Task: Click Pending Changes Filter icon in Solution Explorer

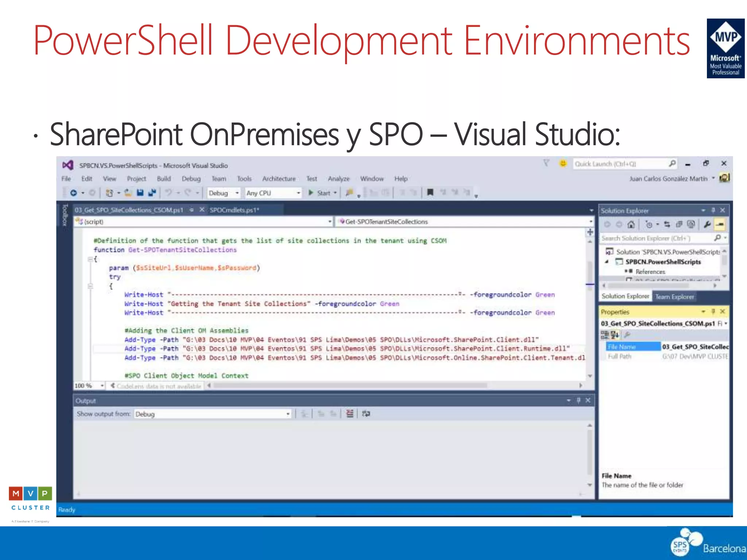Action: (x=649, y=225)
